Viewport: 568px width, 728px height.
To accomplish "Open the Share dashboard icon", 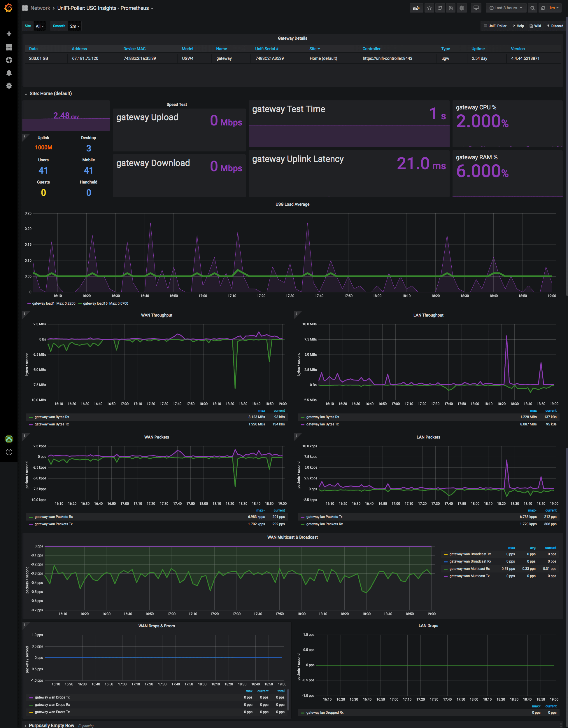I will point(440,8).
